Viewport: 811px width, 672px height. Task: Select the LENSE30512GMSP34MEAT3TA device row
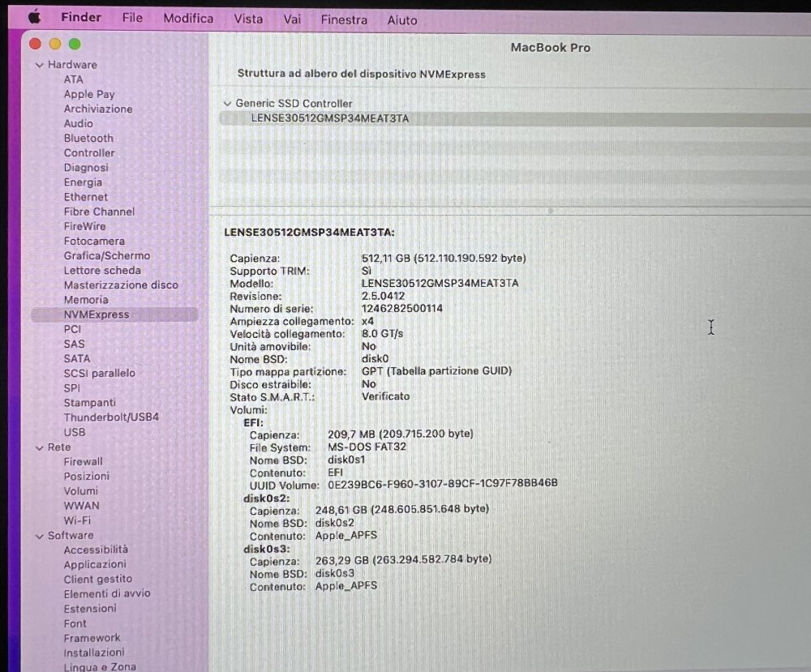[x=515, y=118]
